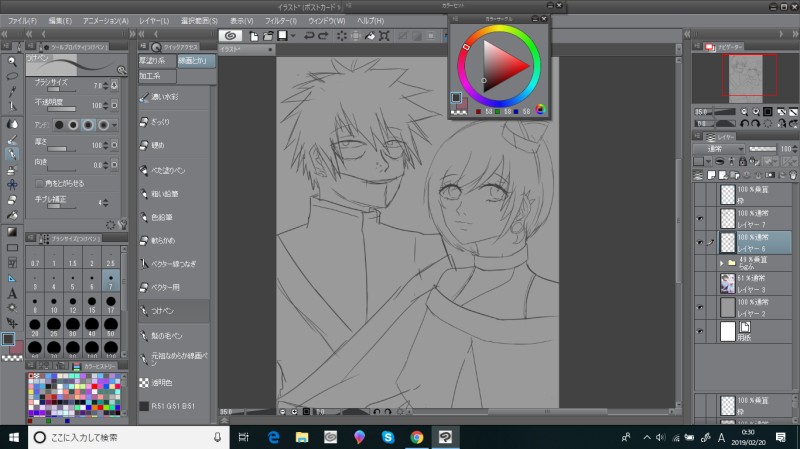Switch to the 加工系 quick access set

[x=157, y=76]
